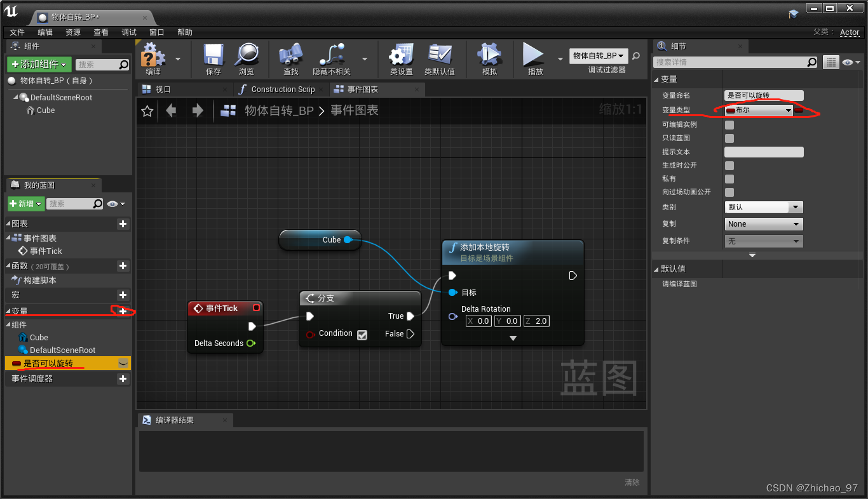Enable the 只读蓝图 checkbox

click(x=729, y=138)
